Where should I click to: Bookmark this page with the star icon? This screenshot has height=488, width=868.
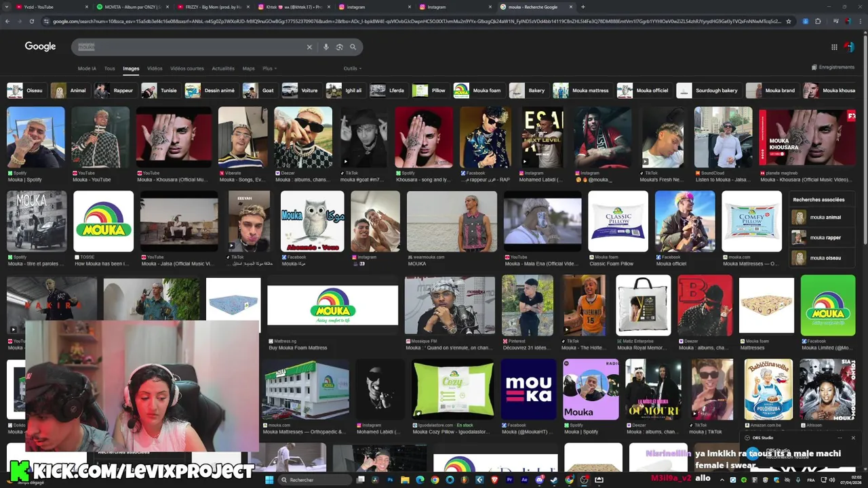[789, 21]
